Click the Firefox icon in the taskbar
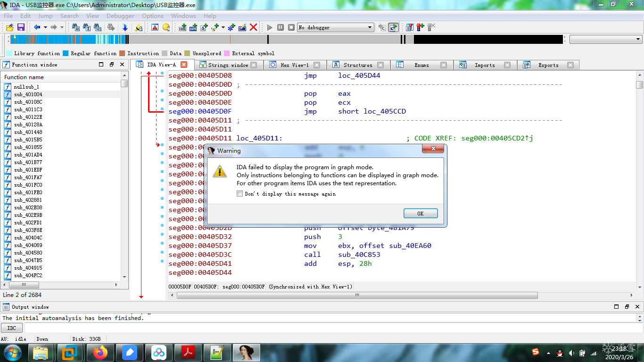The image size is (644, 362). click(100, 353)
